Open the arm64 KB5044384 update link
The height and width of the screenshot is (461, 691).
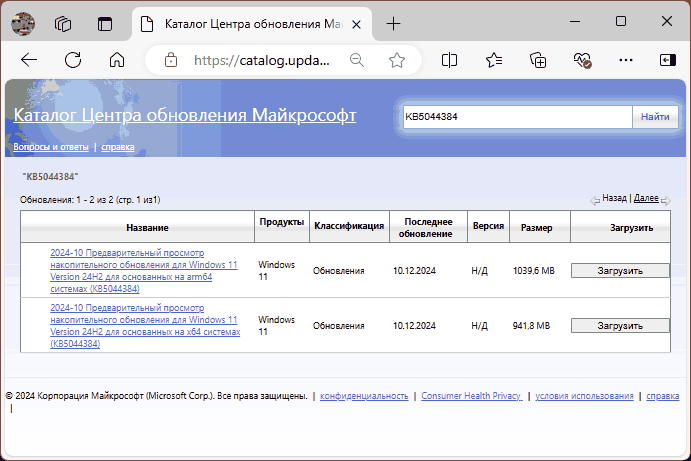pyautogui.click(x=144, y=271)
